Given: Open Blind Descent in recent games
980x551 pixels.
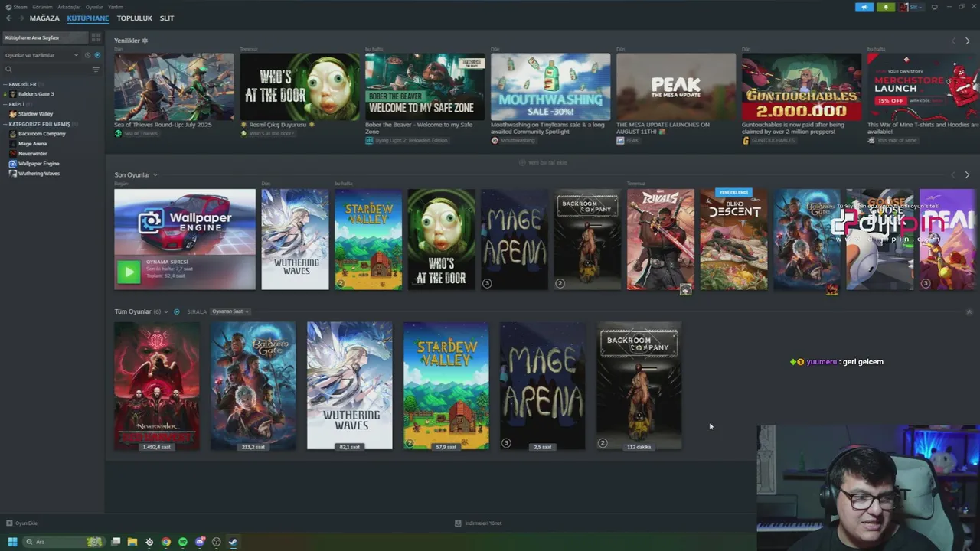Looking at the screenshot, I should pos(733,240).
